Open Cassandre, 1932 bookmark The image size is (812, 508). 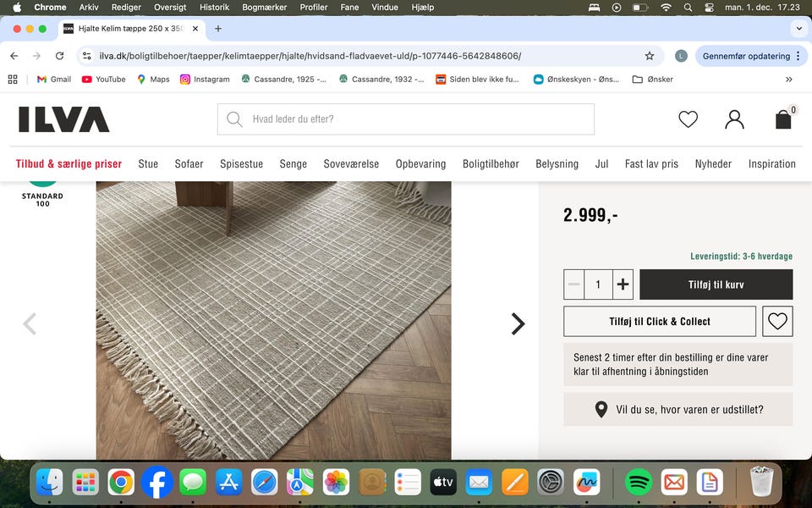[x=381, y=80]
